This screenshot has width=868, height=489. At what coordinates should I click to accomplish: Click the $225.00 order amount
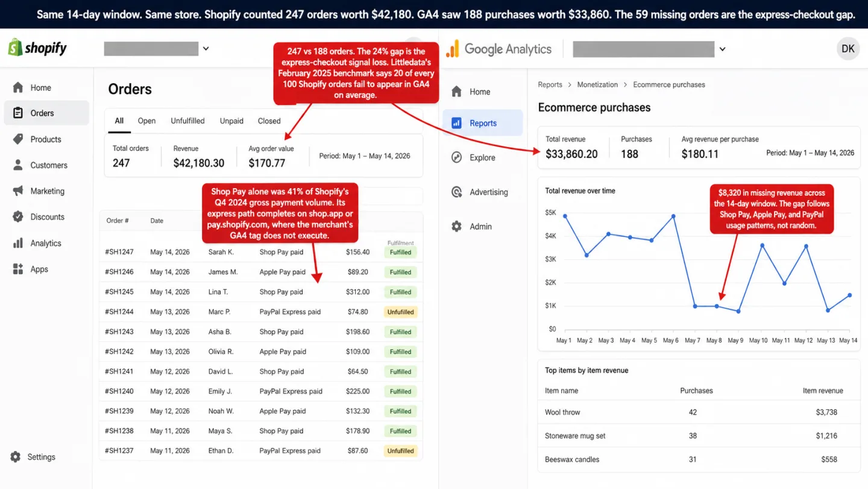click(x=358, y=391)
